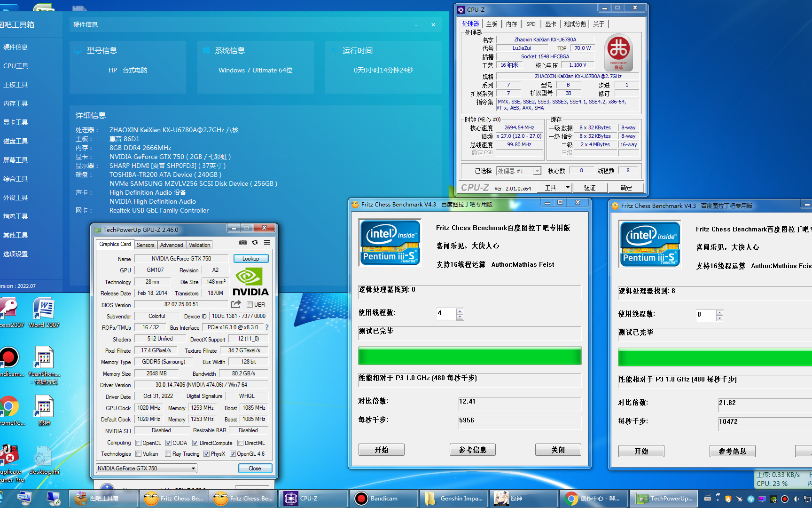
Task: Toggle the DirectML checkbox
Action: (240, 443)
